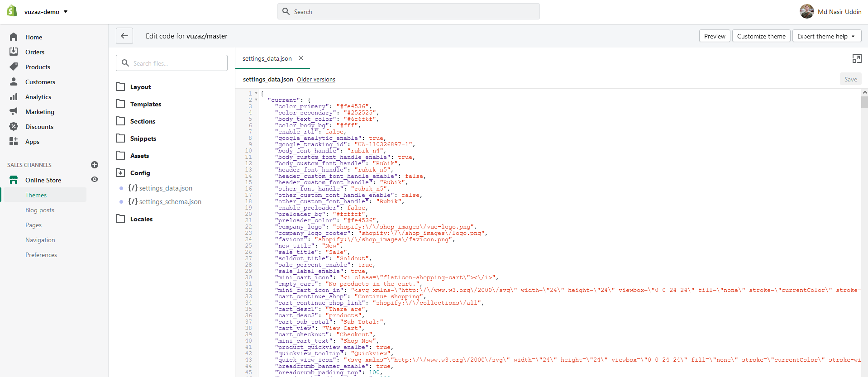Click the Products tag icon
The image size is (868, 377).
14,67
